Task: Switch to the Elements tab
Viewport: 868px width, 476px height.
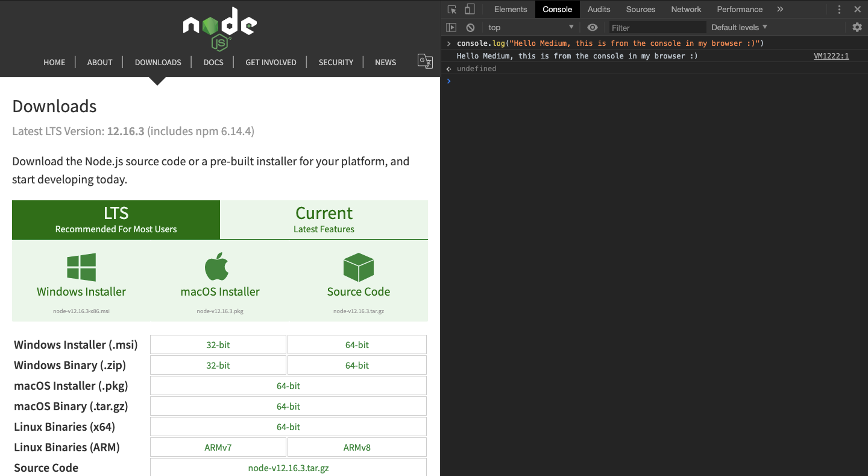Action: pyautogui.click(x=511, y=9)
